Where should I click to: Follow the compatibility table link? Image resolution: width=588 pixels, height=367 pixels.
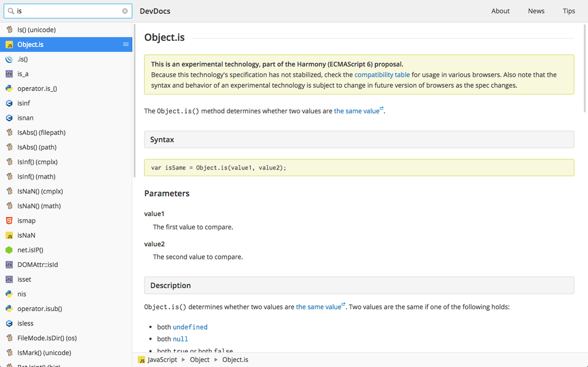pyautogui.click(x=382, y=74)
